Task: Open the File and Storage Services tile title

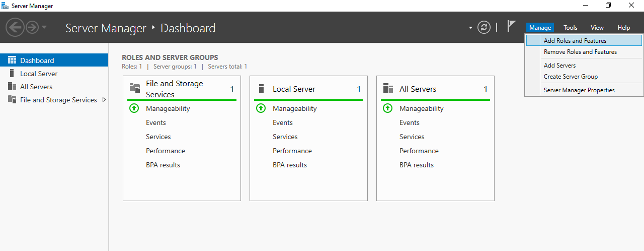Action: click(x=175, y=89)
